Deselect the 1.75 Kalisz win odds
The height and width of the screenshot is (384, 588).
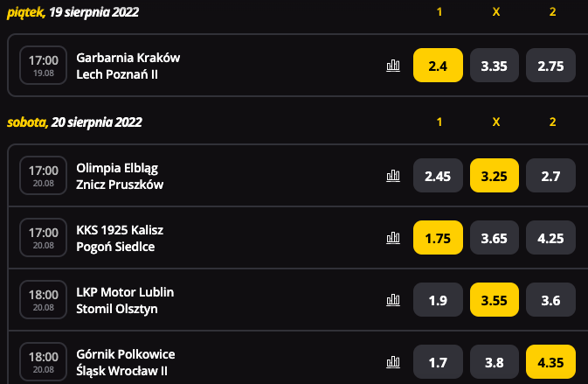[438, 238]
